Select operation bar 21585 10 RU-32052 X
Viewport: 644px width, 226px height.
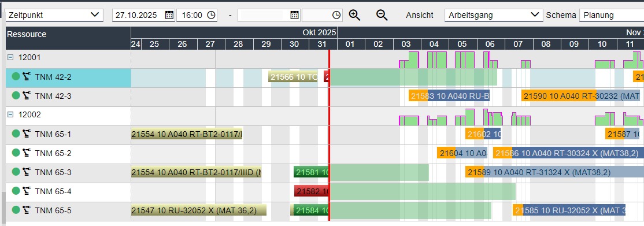[x=569, y=210]
